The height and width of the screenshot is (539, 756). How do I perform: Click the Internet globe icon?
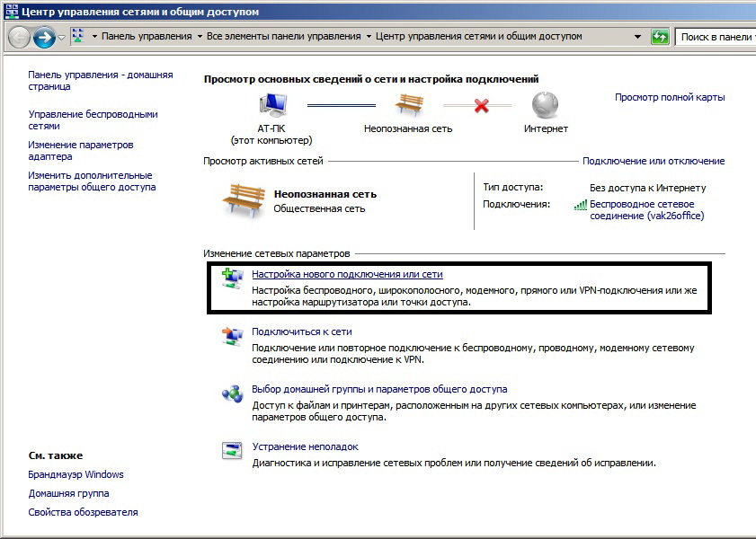pos(545,104)
